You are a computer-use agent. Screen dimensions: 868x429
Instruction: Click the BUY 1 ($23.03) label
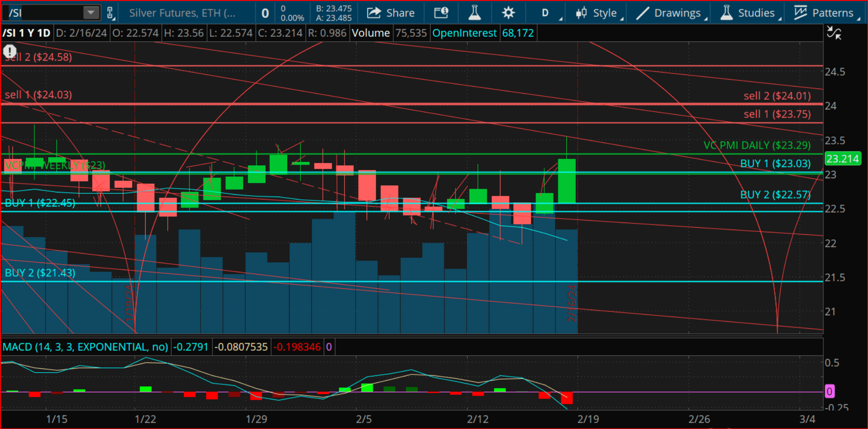click(x=775, y=164)
